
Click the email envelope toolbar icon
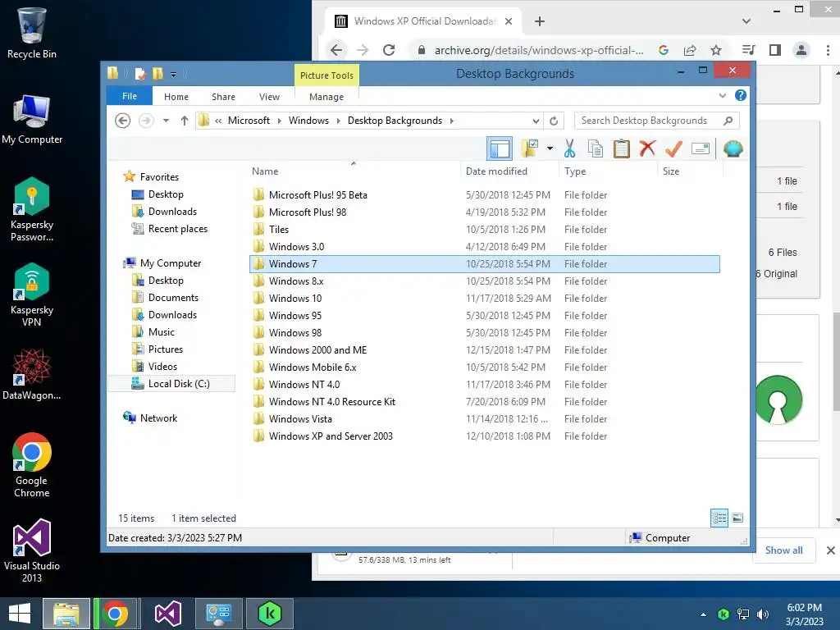tap(701, 148)
